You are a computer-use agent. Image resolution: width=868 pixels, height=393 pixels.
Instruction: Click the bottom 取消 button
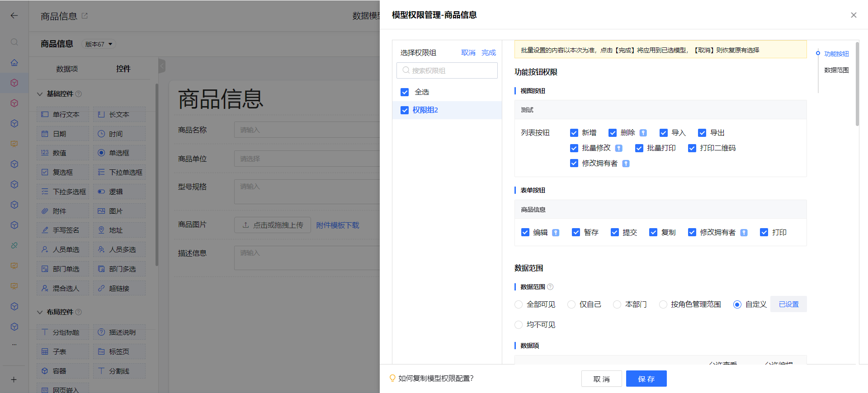(x=602, y=379)
